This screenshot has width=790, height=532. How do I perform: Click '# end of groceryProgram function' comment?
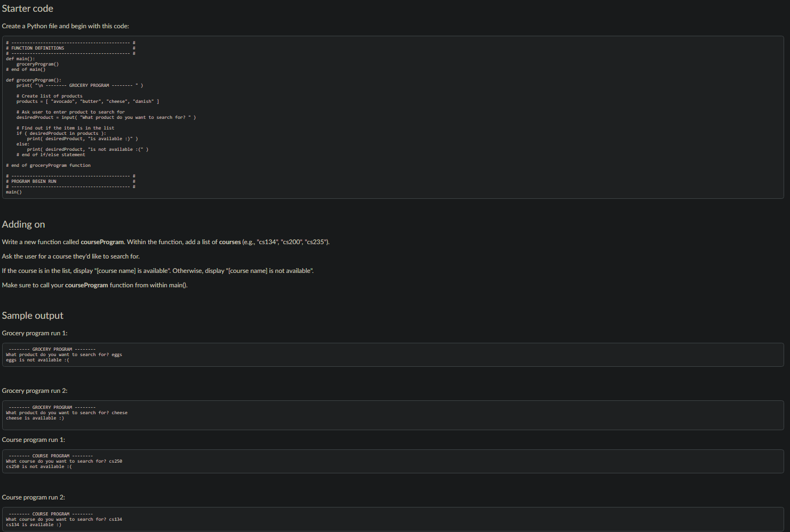point(48,165)
